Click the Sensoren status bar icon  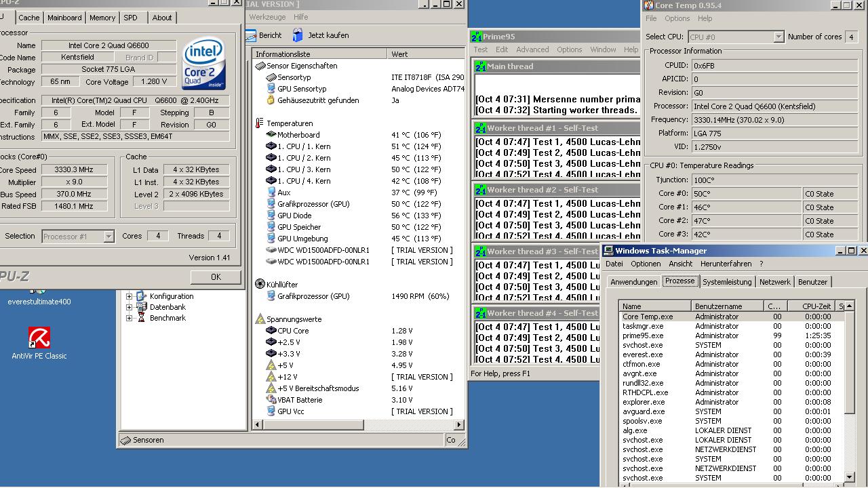[125, 440]
